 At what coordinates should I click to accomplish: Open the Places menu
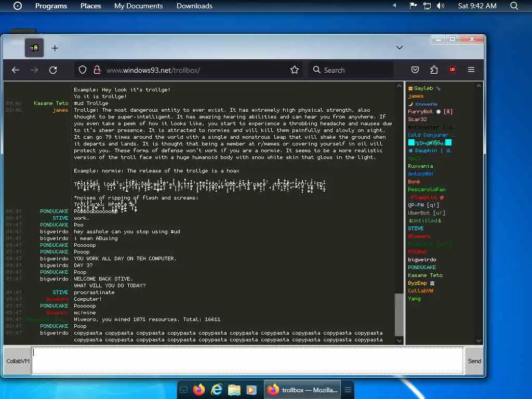pos(90,6)
